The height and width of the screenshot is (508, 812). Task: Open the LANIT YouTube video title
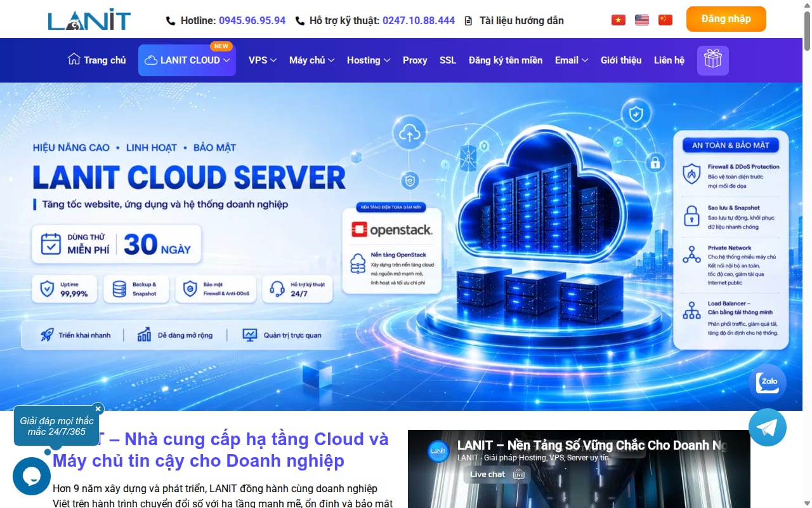(x=592, y=445)
